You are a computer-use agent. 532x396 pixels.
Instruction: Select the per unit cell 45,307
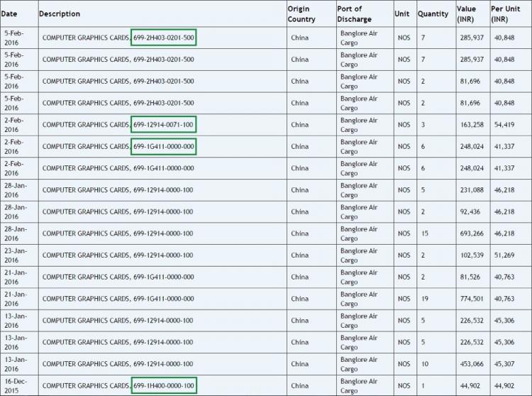pos(504,364)
